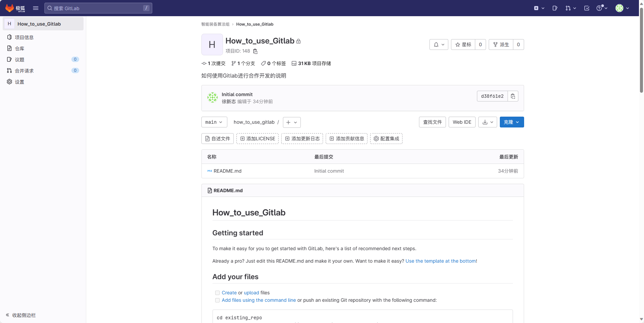Open 设置 in sidebar

pyautogui.click(x=43, y=82)
